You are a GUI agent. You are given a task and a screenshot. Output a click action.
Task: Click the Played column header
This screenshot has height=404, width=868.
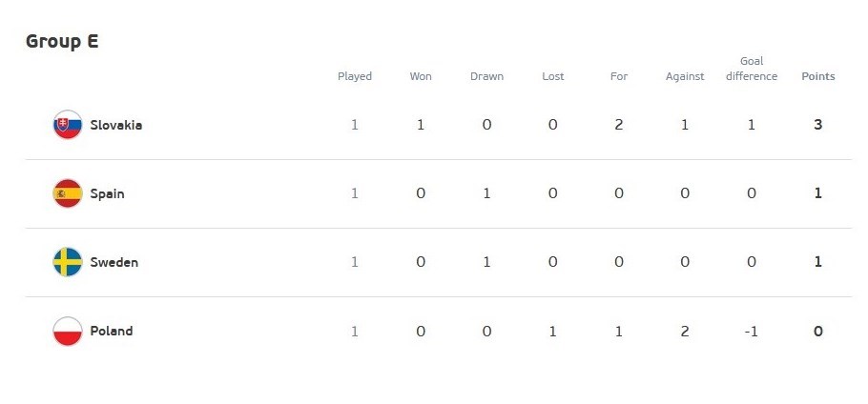pos(355,76)
